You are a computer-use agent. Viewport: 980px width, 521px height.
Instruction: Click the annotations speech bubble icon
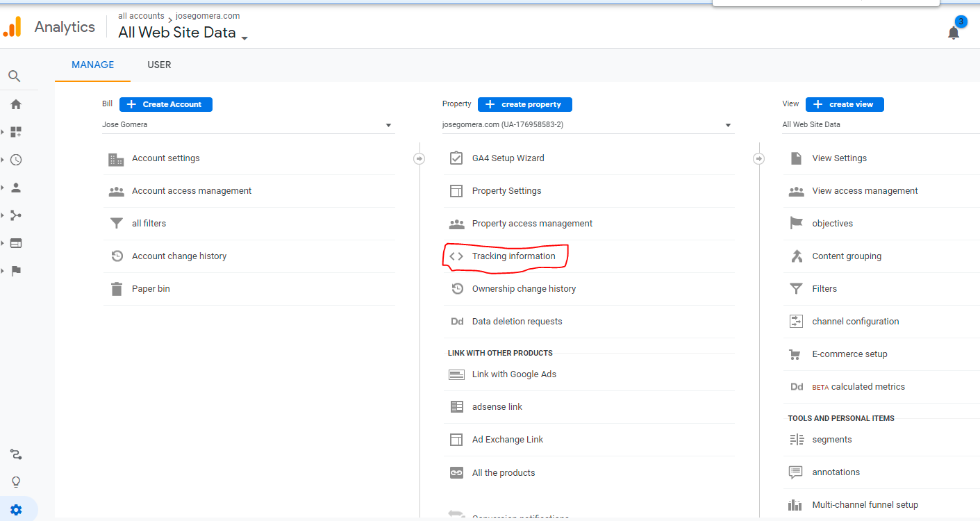[796, 472]
